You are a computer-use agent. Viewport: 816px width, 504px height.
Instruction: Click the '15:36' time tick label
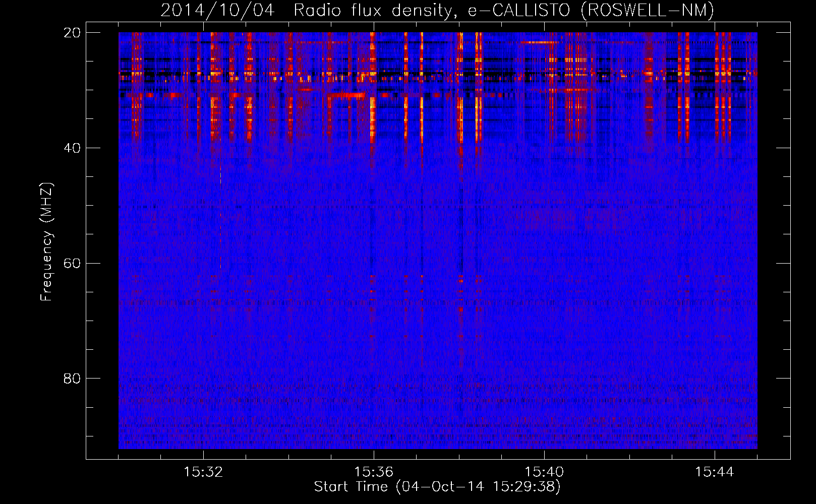374,472
